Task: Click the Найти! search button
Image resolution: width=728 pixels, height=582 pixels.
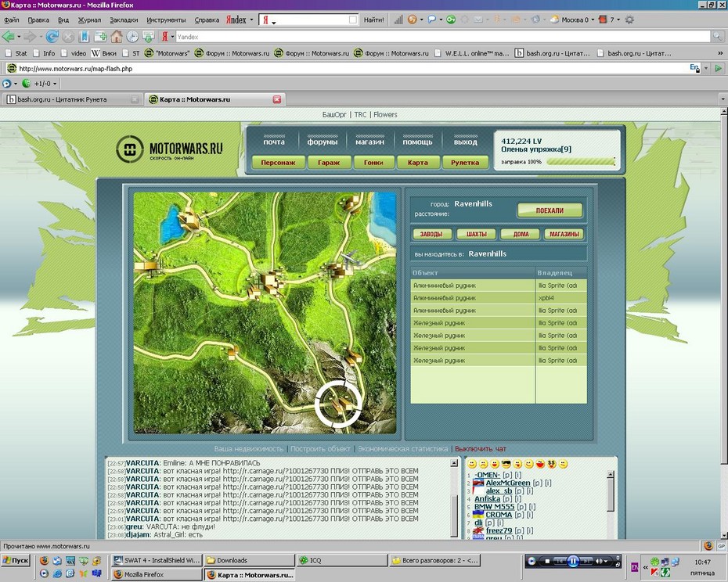Action: 373,20
